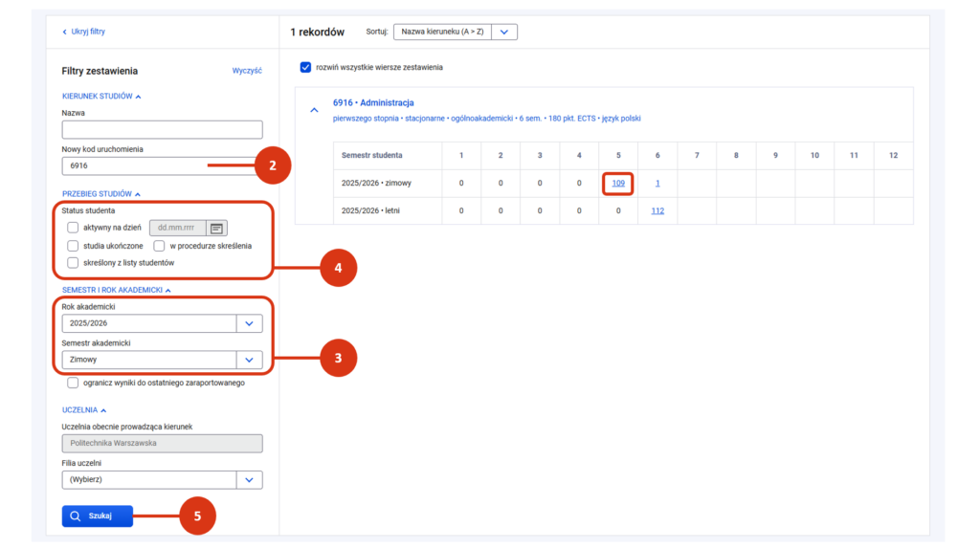
Task: Collapse the KIERUNEK STUDIÓW section
Action: coord(101,97)
